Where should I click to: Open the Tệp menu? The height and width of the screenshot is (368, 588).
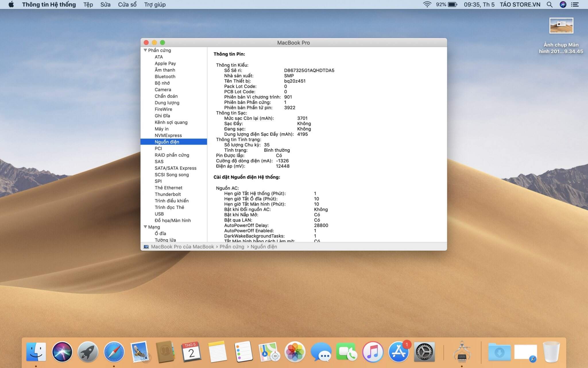[x=88, y=5]
